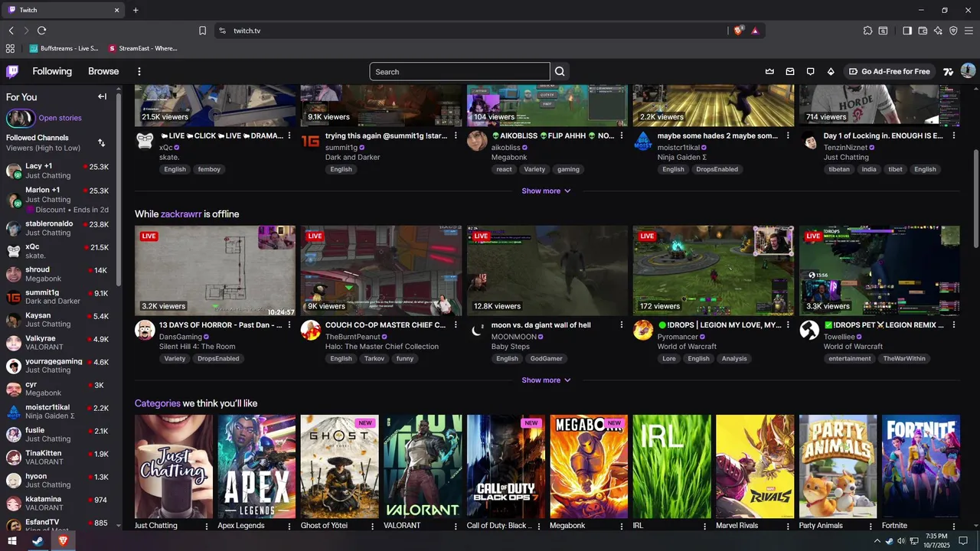
Task: Click in the Search input field
Action: (459, 71)
